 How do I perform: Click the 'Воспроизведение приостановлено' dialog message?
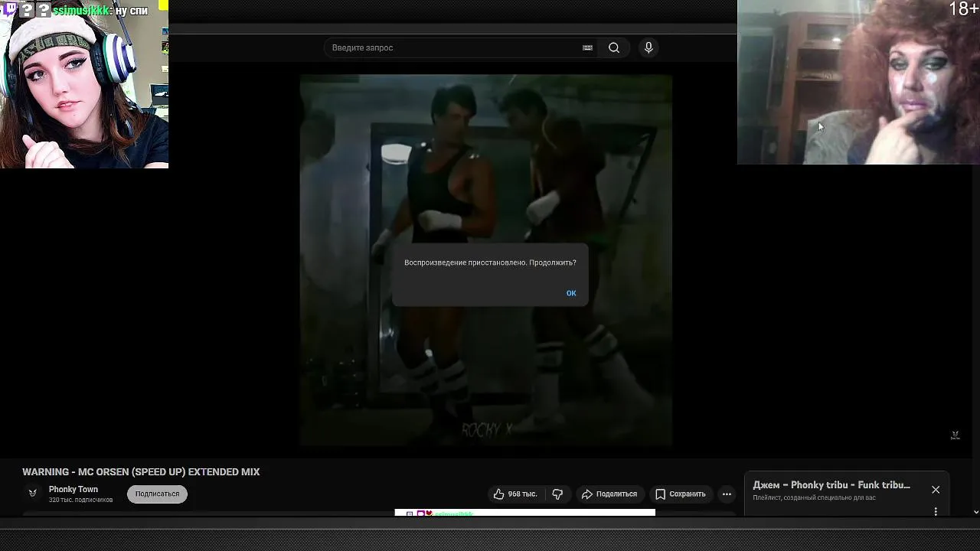[490, 262]
